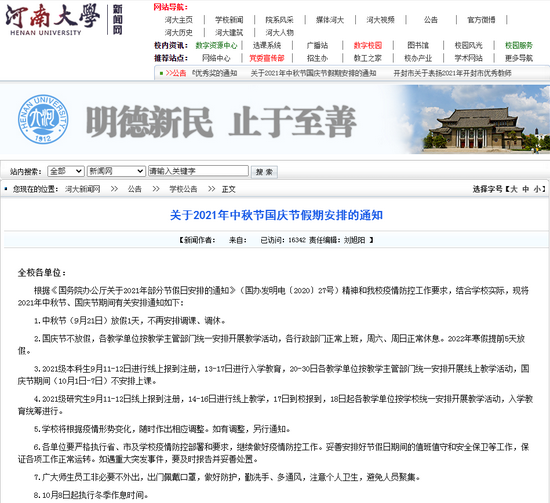550x503 pixels.
Task: Open the 学校新闻 navigation link
Action: click(229, 20)
